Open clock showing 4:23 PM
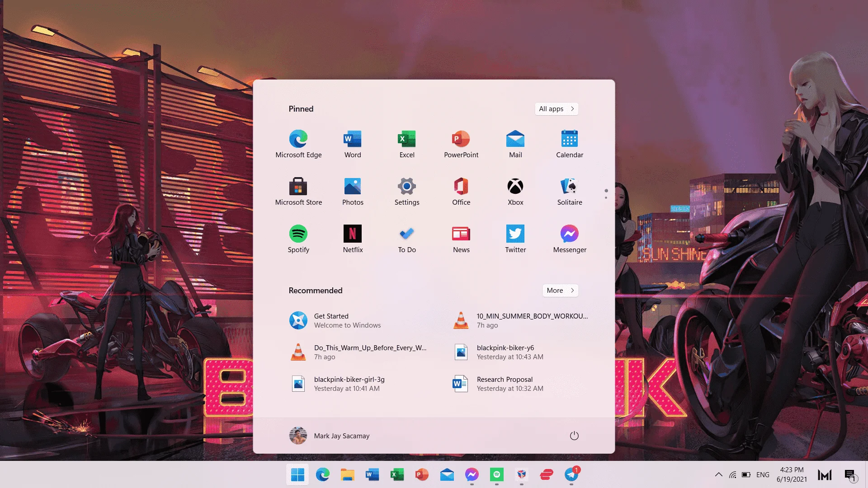Screen dimensions: 868x488 pyautogui.click(x=792, y=474)
